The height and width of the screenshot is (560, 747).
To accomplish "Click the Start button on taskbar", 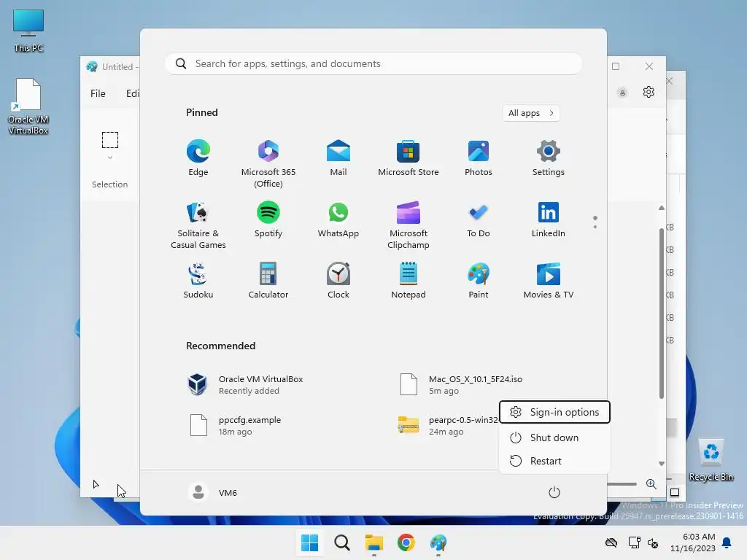I will pyautogui.click(x=309, y=542).
